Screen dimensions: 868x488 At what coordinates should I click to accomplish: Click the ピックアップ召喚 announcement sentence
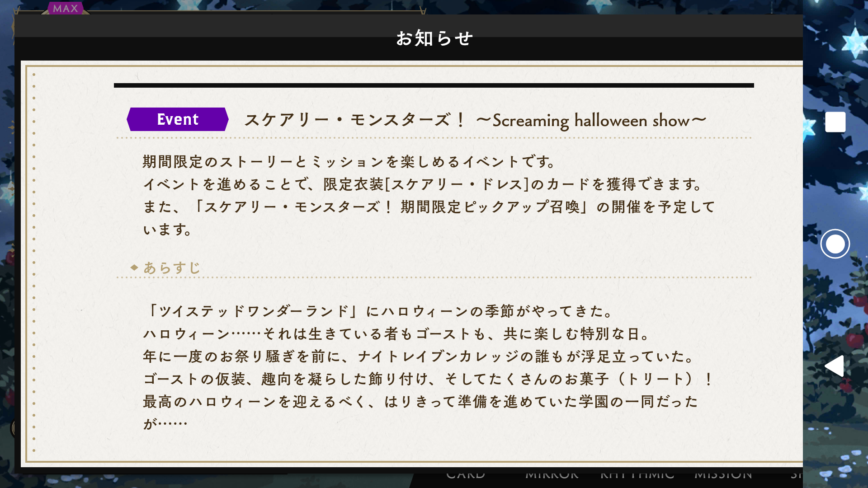click(429, 218)
